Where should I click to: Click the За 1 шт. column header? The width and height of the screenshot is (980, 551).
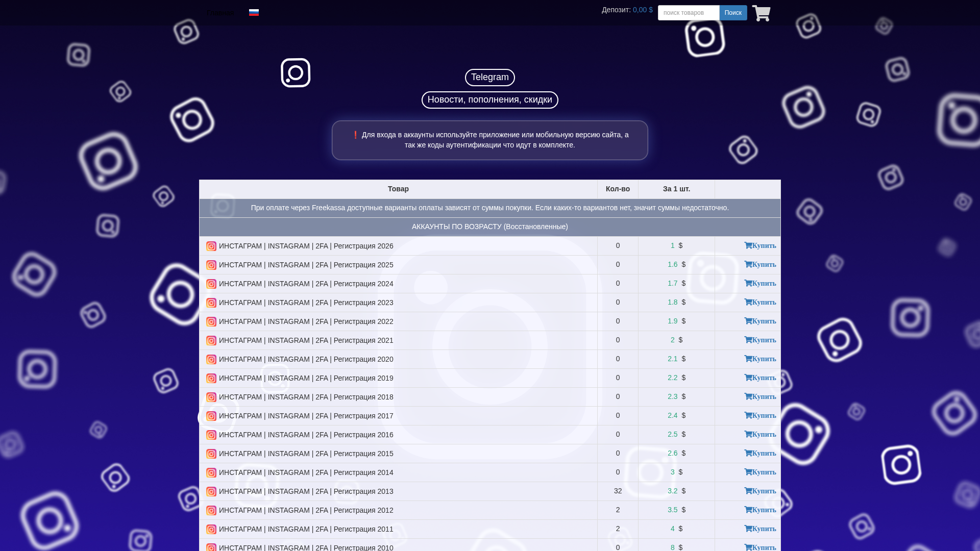coord(676,189)
